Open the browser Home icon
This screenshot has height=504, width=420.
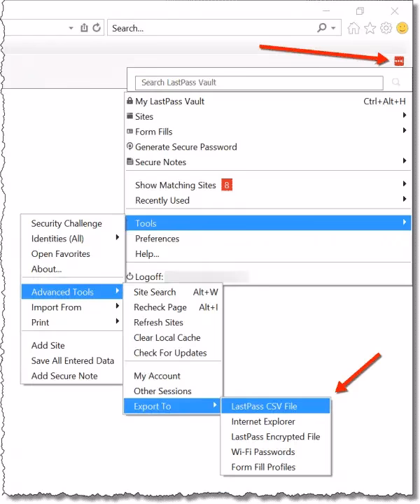pyautogui.click(x=353, y=28)
